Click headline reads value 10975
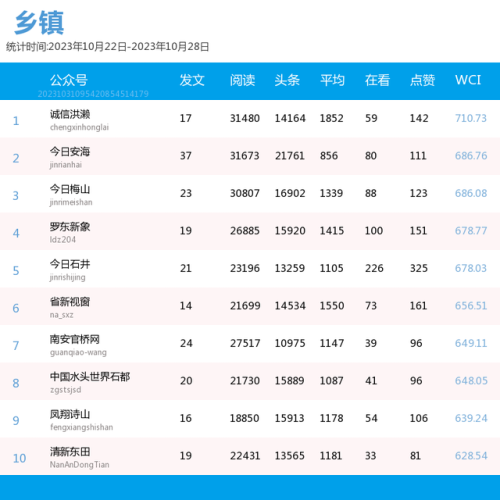The image size is (500, 500). tap(290, 343)
